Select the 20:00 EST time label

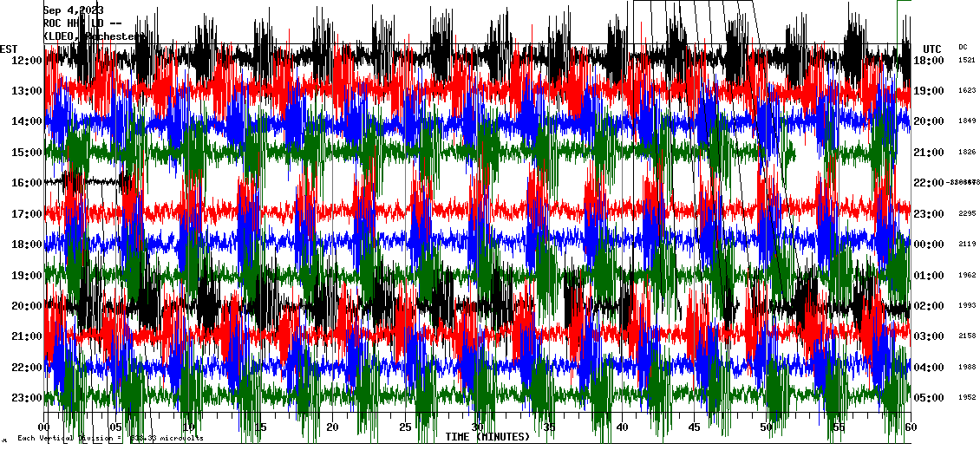tap(26, 306)
